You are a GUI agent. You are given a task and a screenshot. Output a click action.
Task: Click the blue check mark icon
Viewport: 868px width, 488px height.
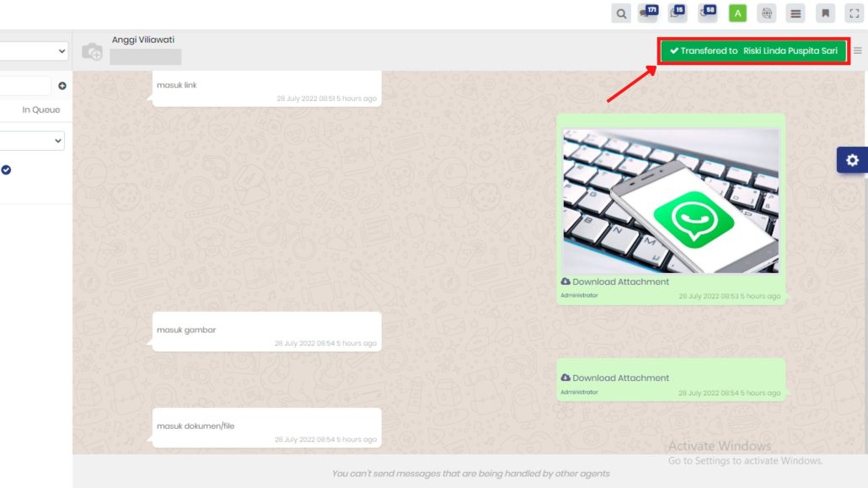pyautogui.click(x=6, y=169)
